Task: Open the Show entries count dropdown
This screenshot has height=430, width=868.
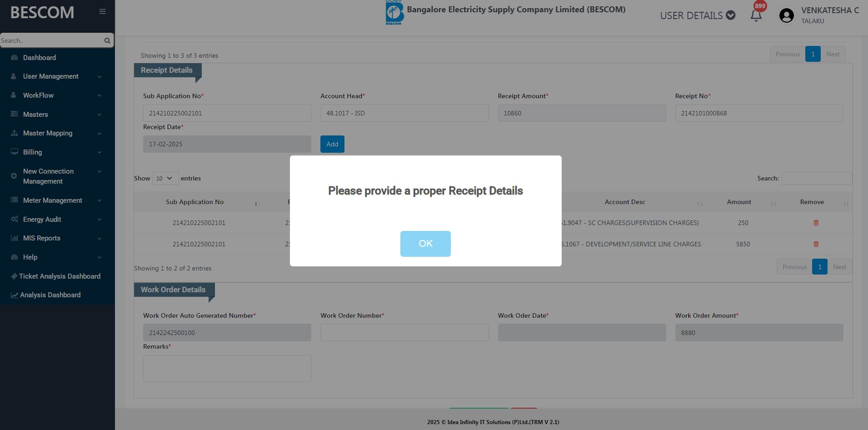Action: (165, 178)
